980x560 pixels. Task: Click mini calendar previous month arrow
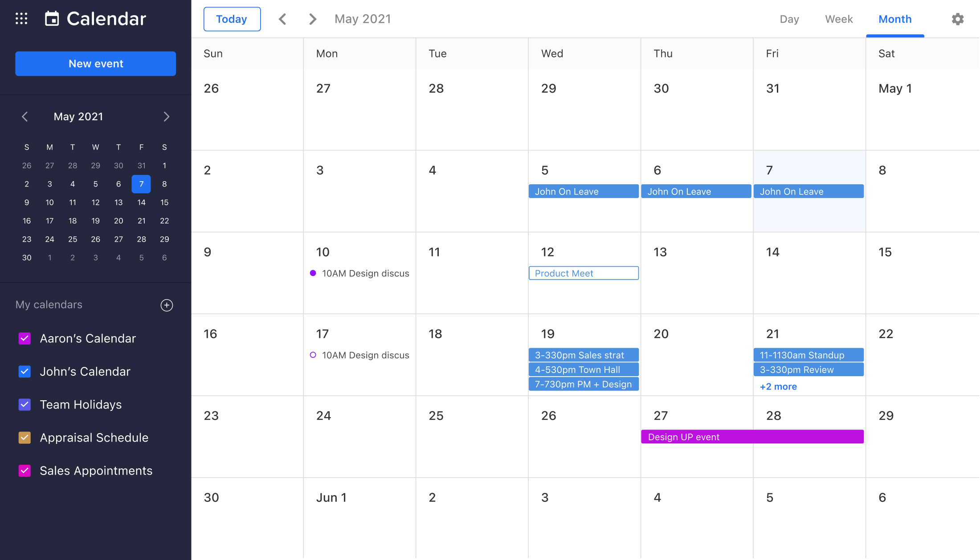point(24,116)
